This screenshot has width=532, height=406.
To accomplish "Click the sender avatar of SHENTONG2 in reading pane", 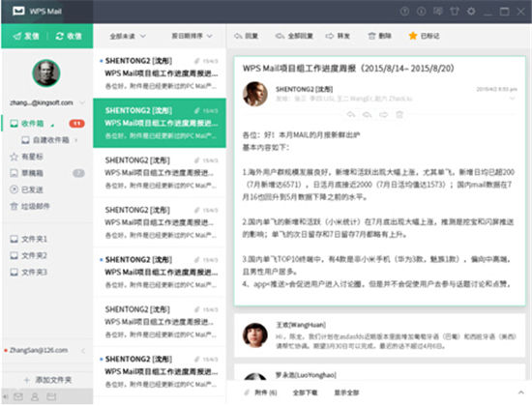I will tap(255, 94).
